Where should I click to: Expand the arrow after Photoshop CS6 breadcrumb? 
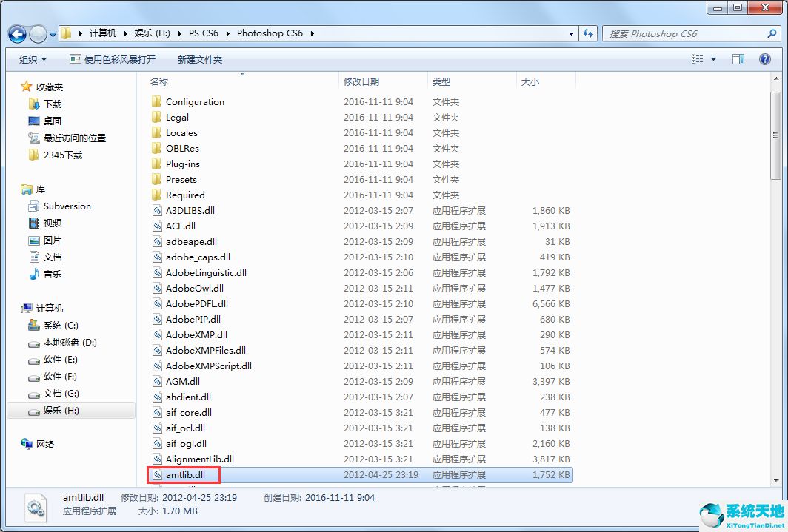click(x=312, y=33)
